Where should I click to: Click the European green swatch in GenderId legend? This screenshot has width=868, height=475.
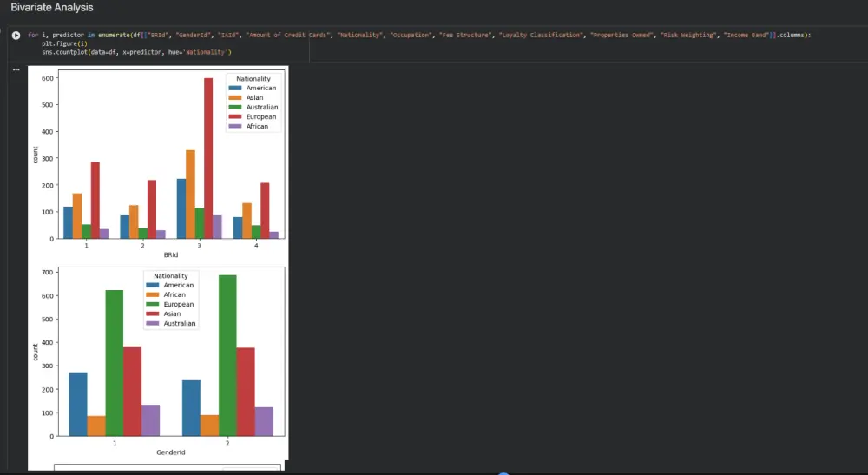[x=152, y=305]
